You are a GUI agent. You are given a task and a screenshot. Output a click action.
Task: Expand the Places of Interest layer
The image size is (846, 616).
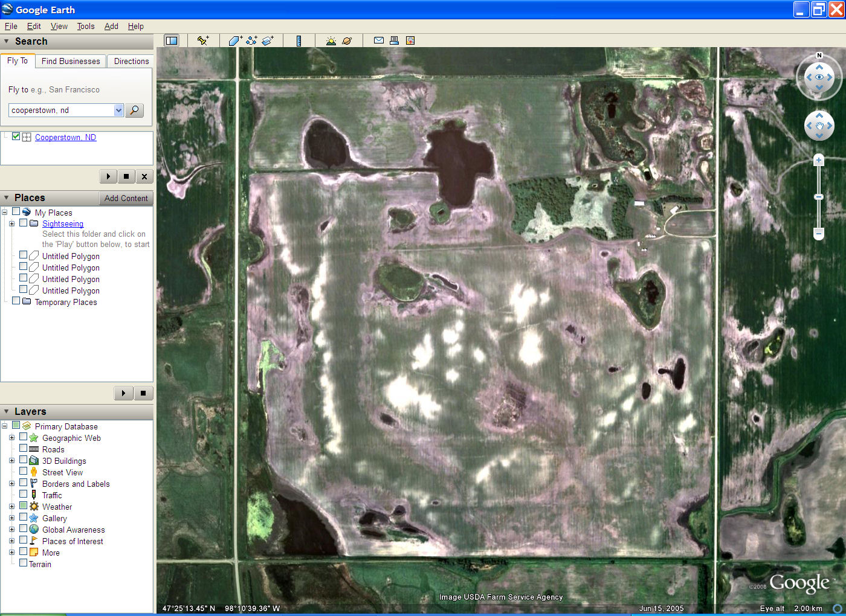point(11,541)
